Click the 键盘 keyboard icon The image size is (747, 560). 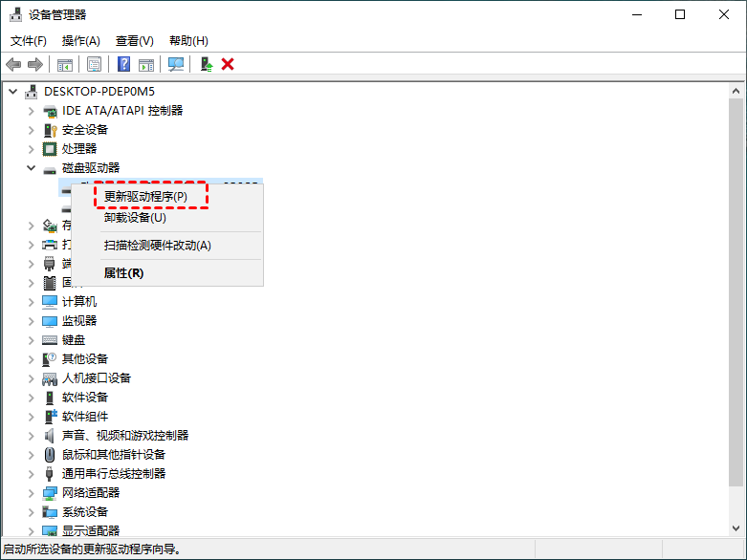(x=50, y=340)
